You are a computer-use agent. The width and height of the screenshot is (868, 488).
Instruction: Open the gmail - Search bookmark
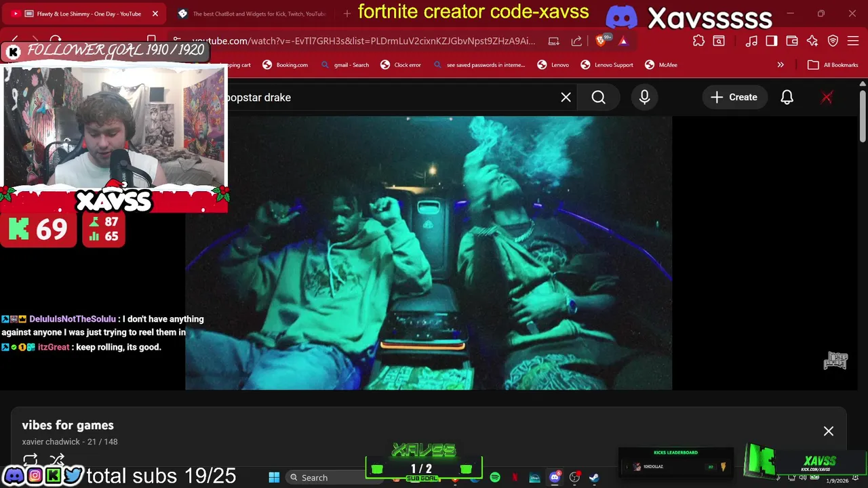pyautogui.click(x=345, y=65)
